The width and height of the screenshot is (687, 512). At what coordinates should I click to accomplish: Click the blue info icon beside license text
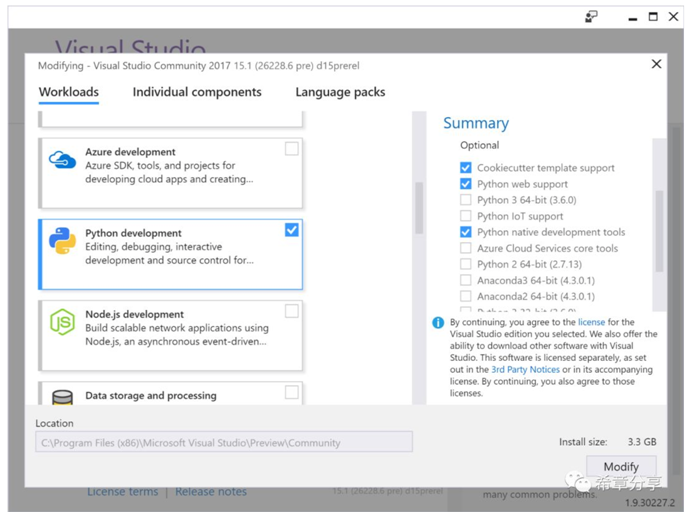(438, 323)
